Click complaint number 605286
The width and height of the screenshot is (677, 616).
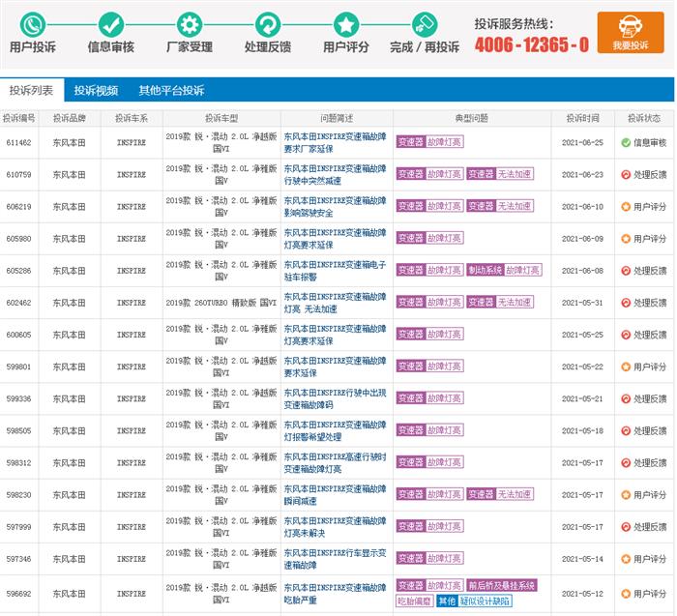point(18,271)
